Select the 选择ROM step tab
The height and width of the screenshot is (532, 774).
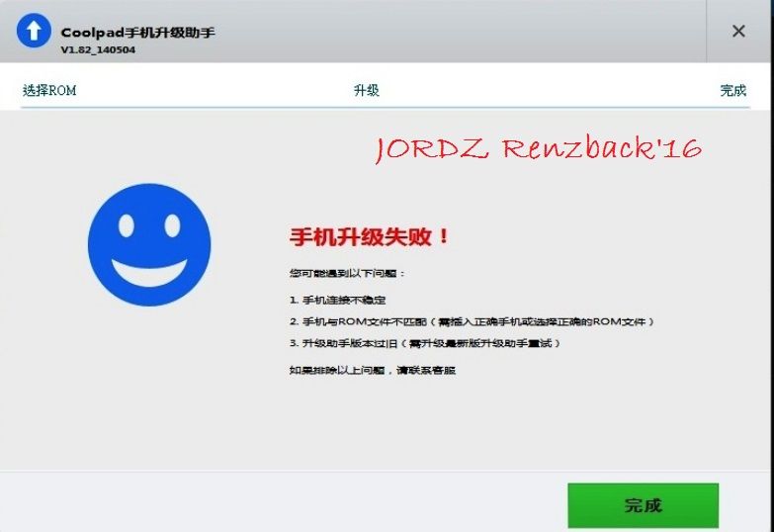pos(49,91)
